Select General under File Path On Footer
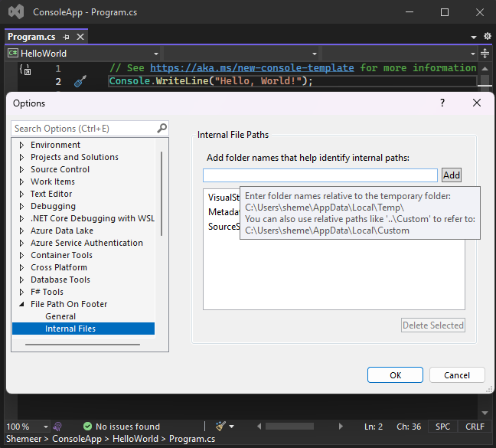 60,316
